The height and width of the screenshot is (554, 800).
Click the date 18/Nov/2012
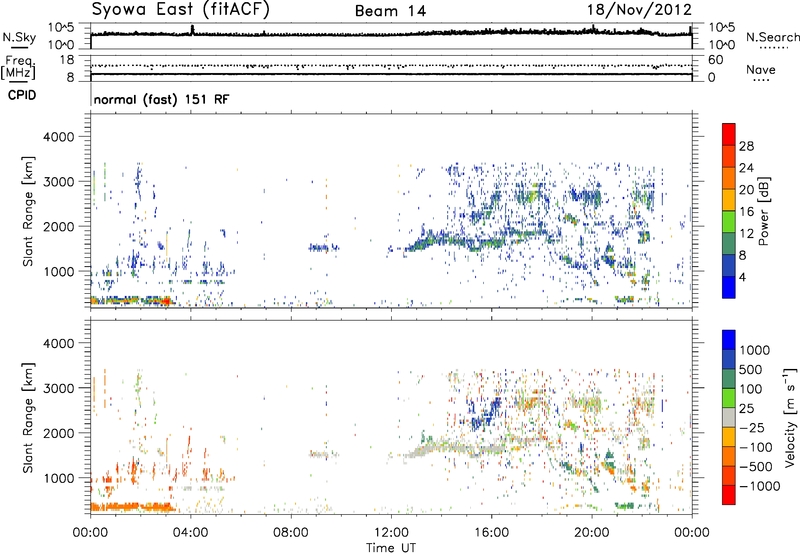tap(639, 10)
